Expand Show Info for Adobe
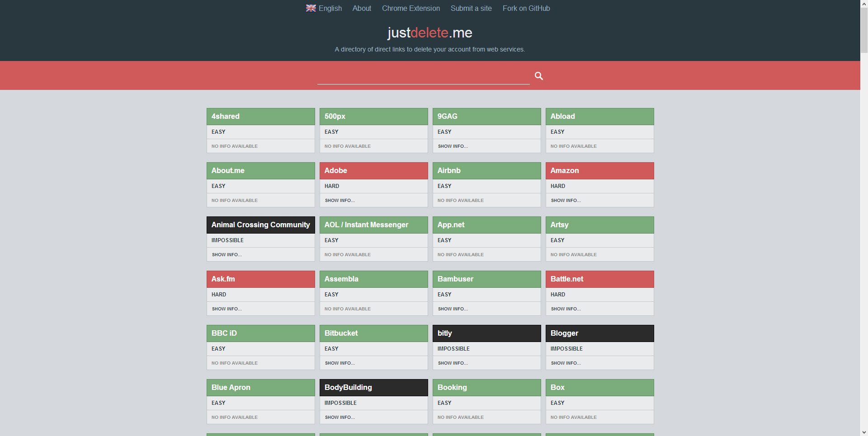 340,201
